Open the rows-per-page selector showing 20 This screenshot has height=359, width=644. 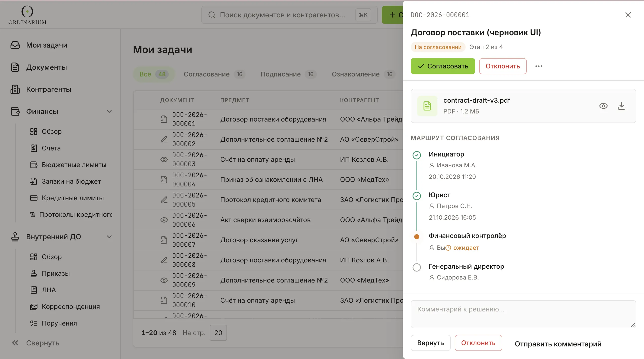[x=218, y=333]
